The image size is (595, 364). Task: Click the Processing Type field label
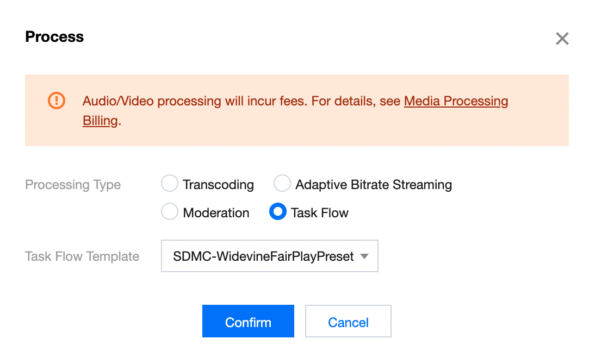tap(73, 185)
